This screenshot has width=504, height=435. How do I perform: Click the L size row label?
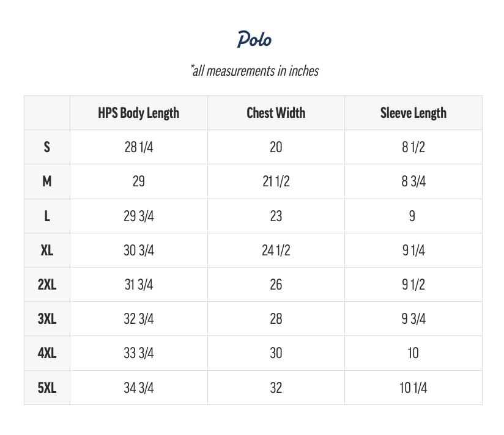47,216
